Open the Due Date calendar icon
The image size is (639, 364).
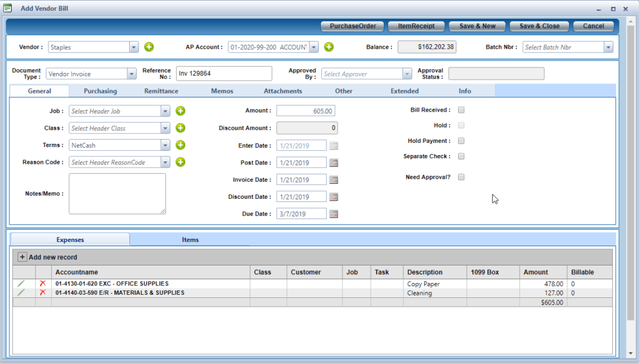333,214
